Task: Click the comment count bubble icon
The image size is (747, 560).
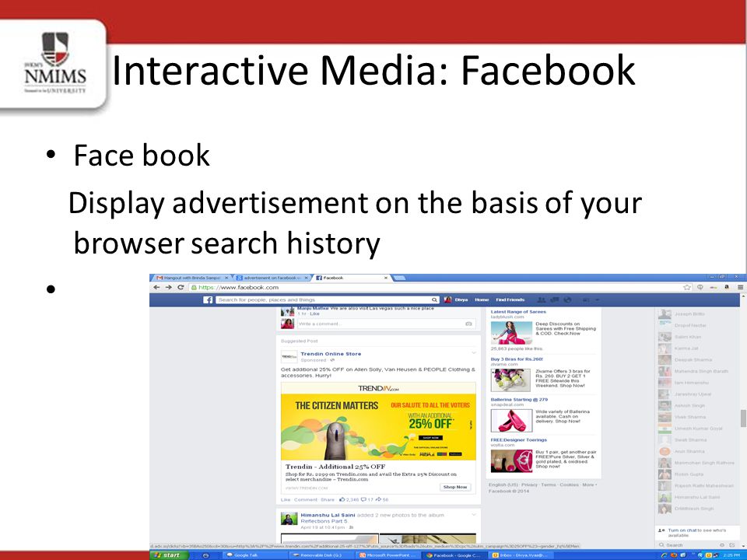Action: (363, 499)
